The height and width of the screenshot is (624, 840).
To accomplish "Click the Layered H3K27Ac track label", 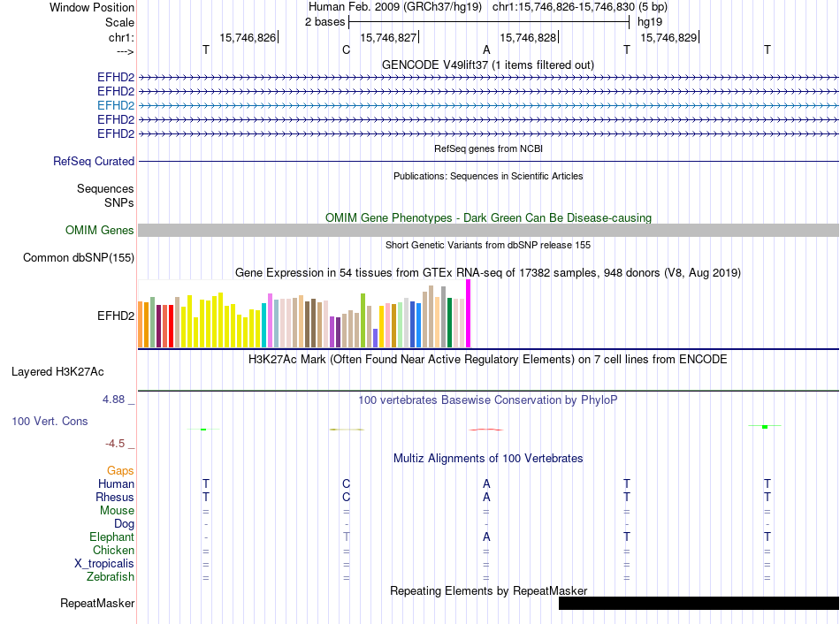I will point(57,372).
